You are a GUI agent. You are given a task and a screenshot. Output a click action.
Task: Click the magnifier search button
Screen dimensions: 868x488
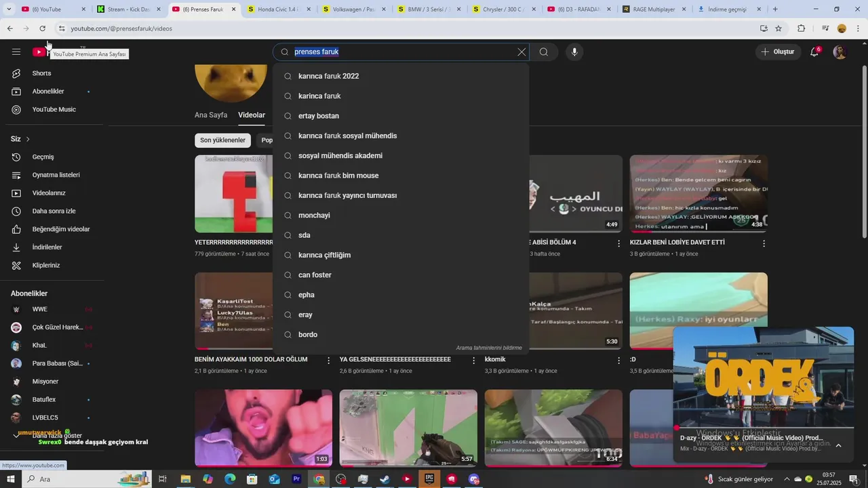[x=544, y=52]
